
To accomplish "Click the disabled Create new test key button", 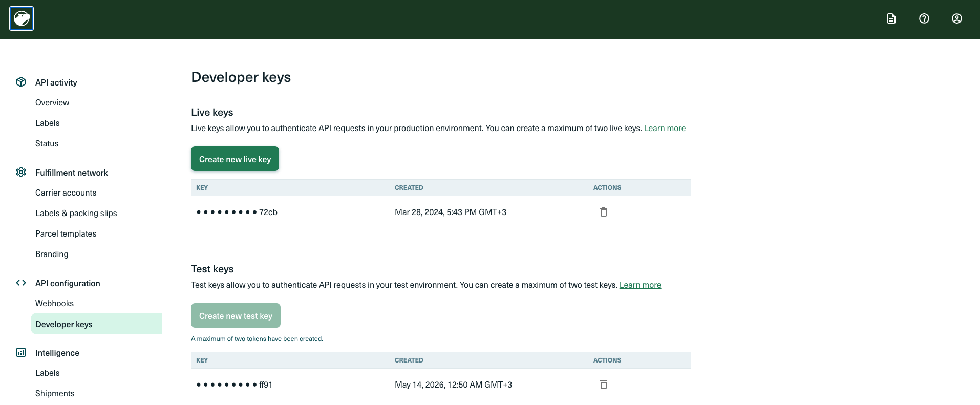I will pos(236,315).
